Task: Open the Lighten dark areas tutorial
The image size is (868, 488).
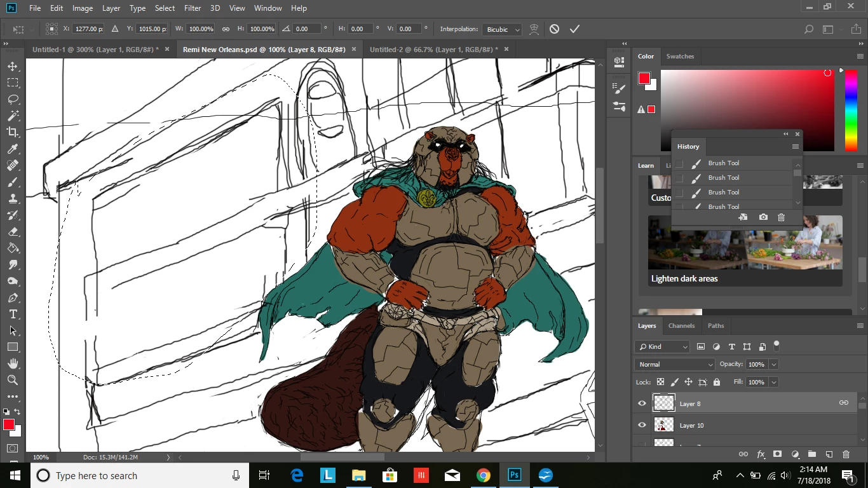Action: coord(745,251)
